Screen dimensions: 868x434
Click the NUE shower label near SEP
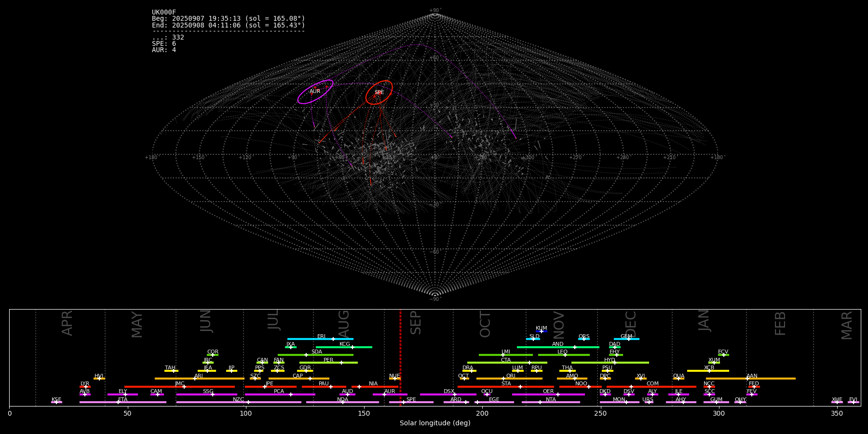[x=394, y=376]
